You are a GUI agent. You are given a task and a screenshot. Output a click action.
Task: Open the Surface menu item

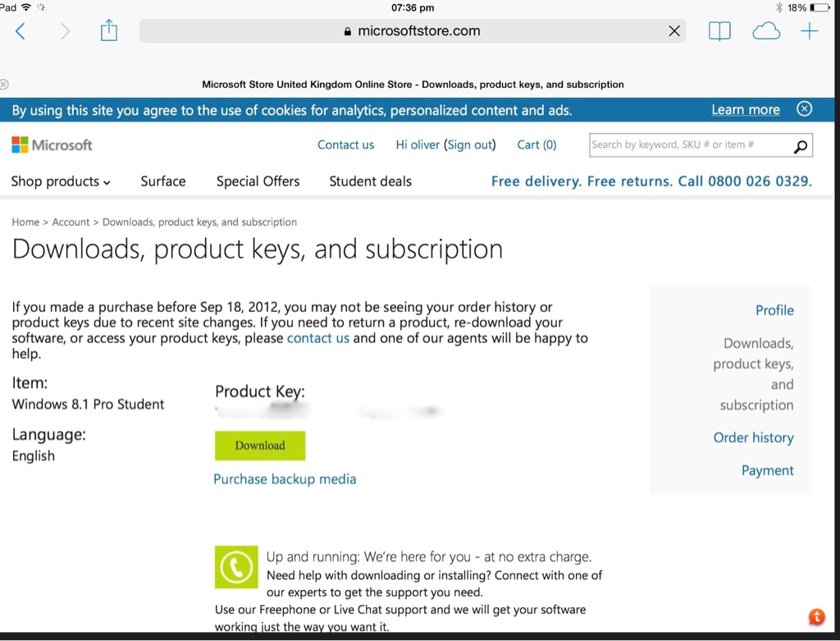point(163,181)
